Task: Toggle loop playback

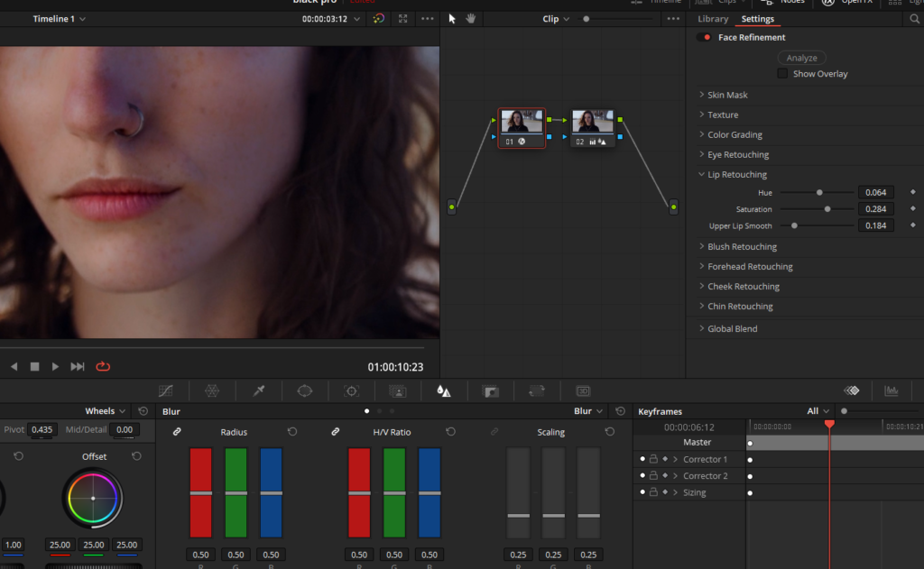Action: pyautogui.click(x=103, y=366)
